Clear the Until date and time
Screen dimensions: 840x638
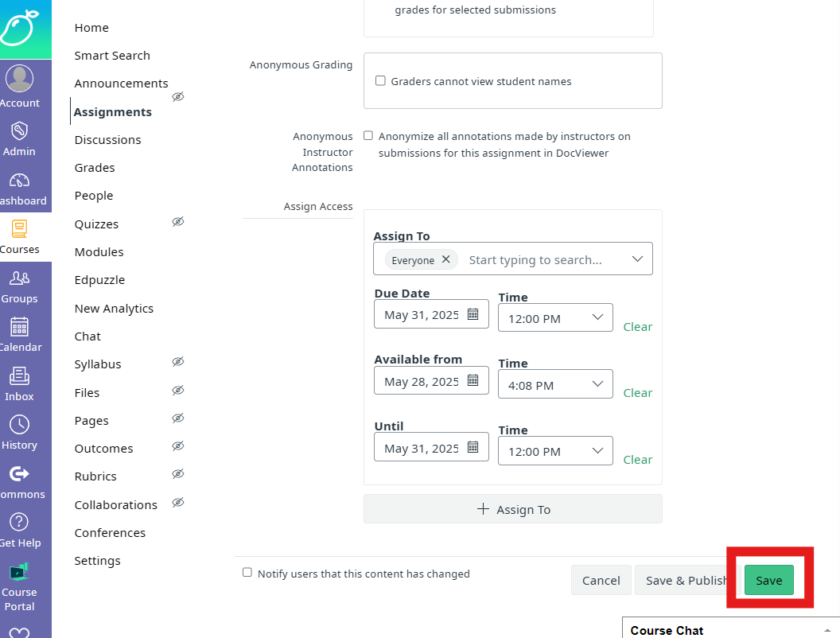point(637,460)
